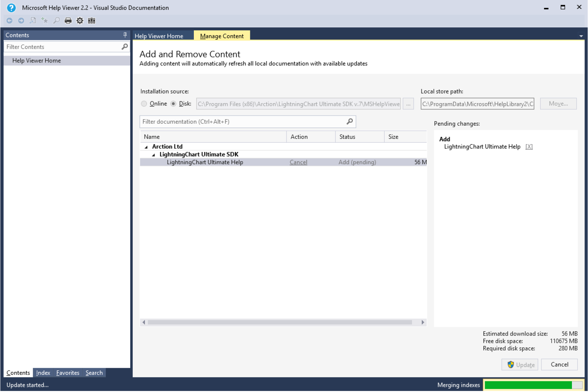The width and height of the screenshot is (588, 392).
Task: Click the Add to Favorites star icon
Action: [x=44, y=21]
